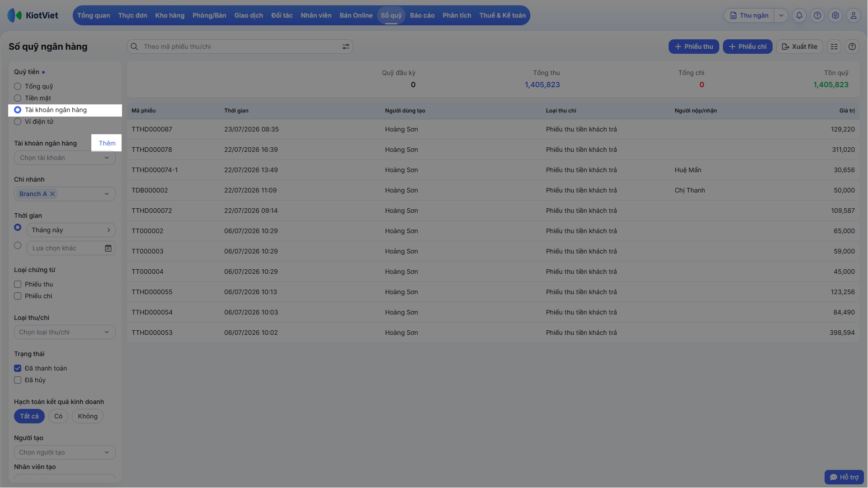Check the Phiếu thu document type
Viewport: 868px width, 488px height.
18,284
